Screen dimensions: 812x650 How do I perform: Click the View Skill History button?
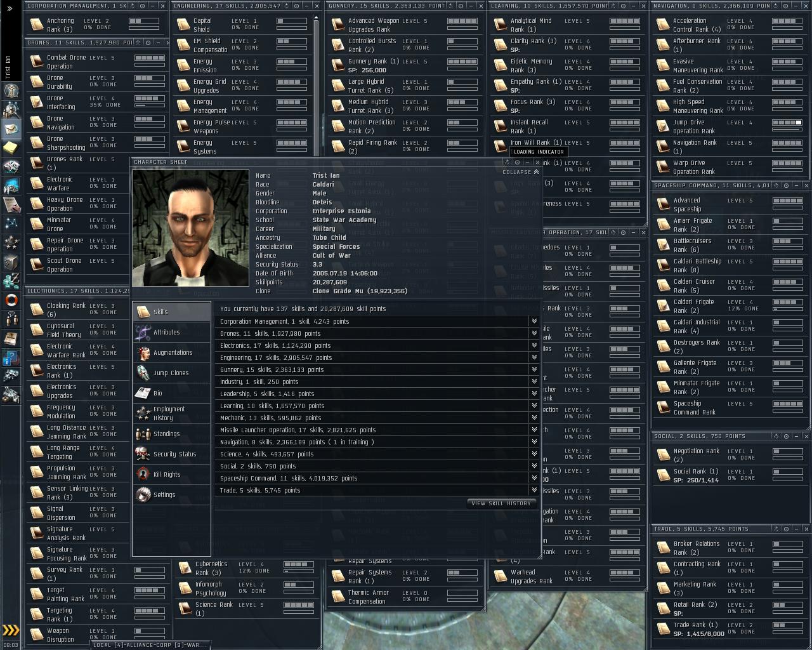coord(501,503)
